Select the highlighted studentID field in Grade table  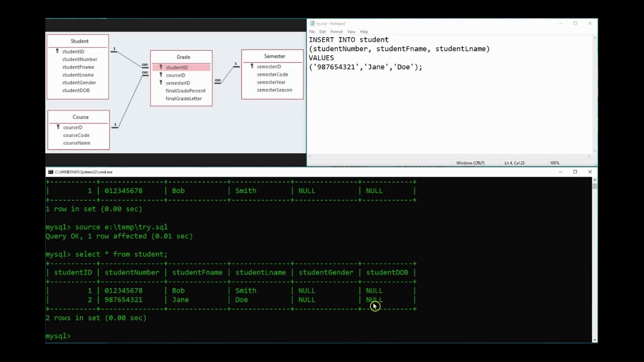coord(181,67)
